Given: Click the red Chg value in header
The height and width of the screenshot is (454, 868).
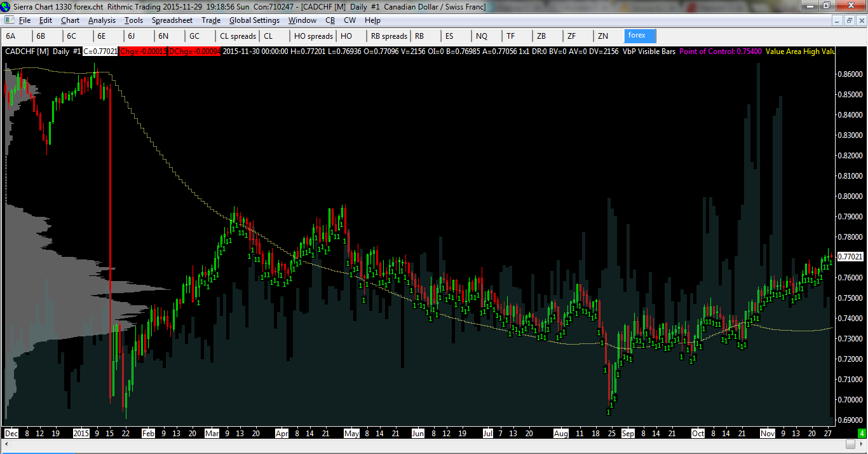Looking at the screenshot, I should pyautogui.click(x=144, y=52).
